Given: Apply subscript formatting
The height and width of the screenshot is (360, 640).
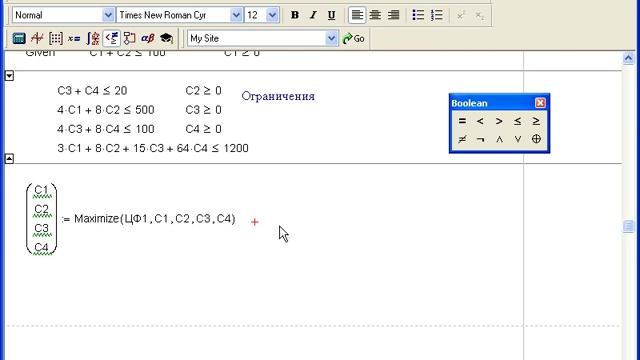Looking at the screenshot, I should pyautogui.click(x=480, y=15).
